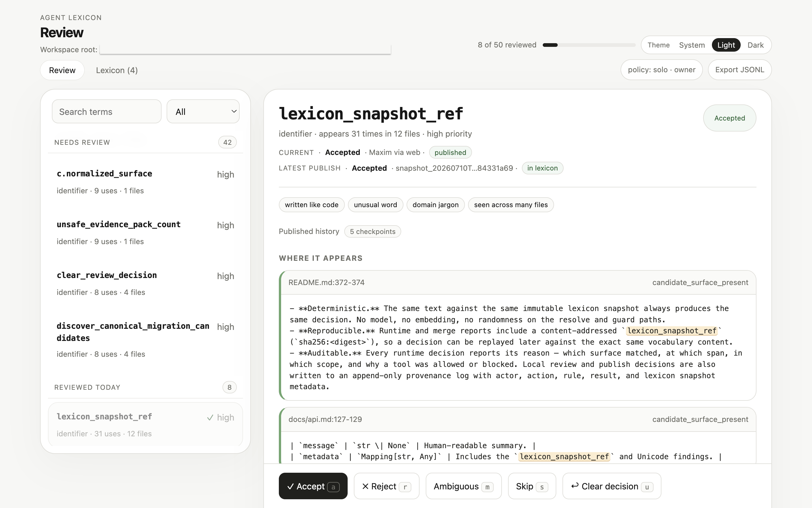The width and height of the screenshot is (812, 508).
Task: Switch theme to Dark
Action: point(755,45)
